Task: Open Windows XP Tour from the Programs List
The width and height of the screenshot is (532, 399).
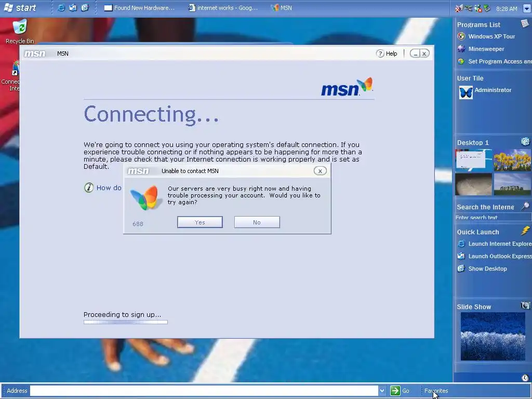Action: point(491,36)
